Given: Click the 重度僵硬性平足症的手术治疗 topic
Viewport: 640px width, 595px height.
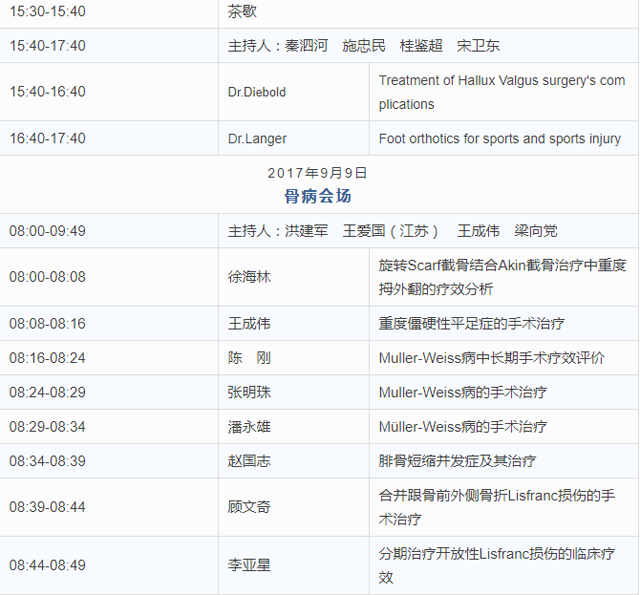Looking at the screenshot, I should (x=471, y=324).
